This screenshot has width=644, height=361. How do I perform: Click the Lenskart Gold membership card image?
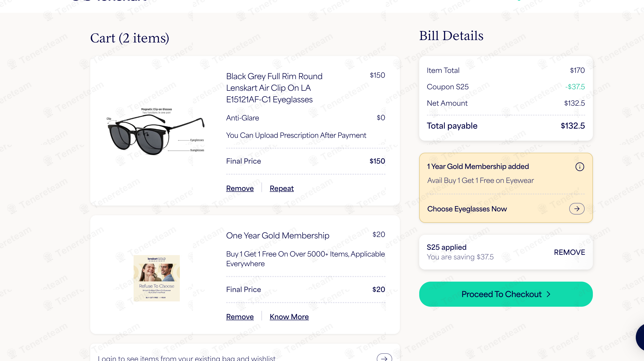(x=156, y=278)
